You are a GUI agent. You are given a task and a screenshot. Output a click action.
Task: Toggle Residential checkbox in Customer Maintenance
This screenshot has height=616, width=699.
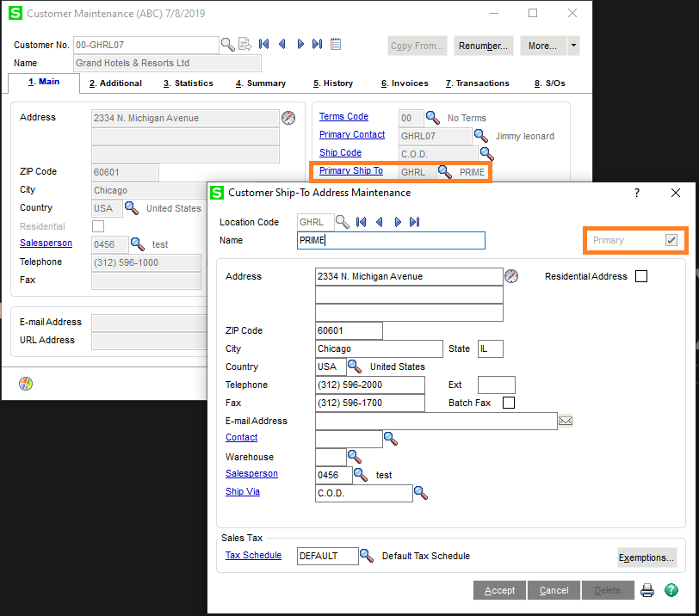(x=98, y=226)
